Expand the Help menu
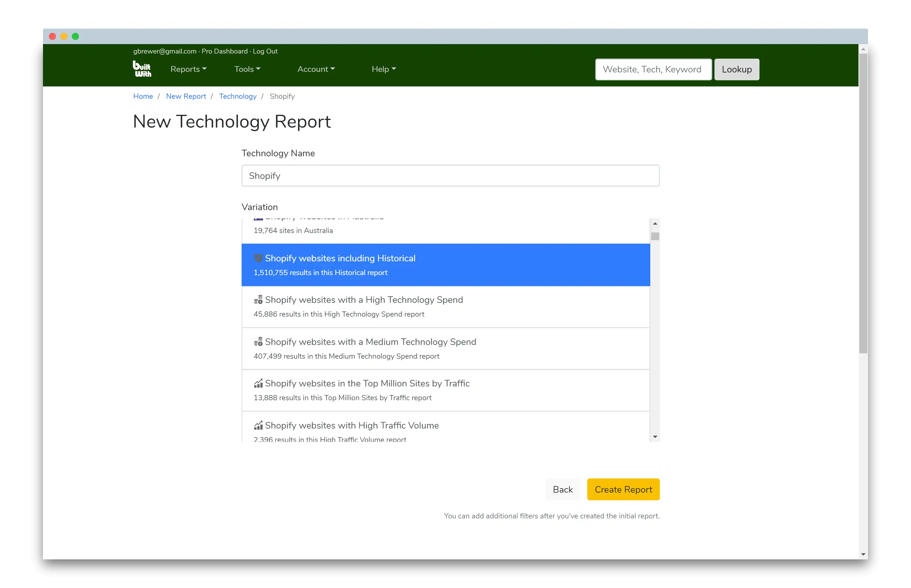The image size is (911, 588). coord(384,69)
